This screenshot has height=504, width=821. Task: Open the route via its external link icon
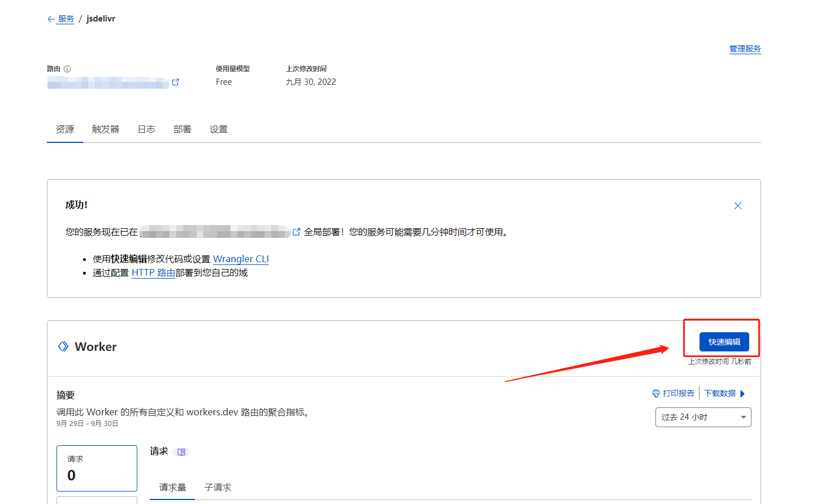(175, 82)
